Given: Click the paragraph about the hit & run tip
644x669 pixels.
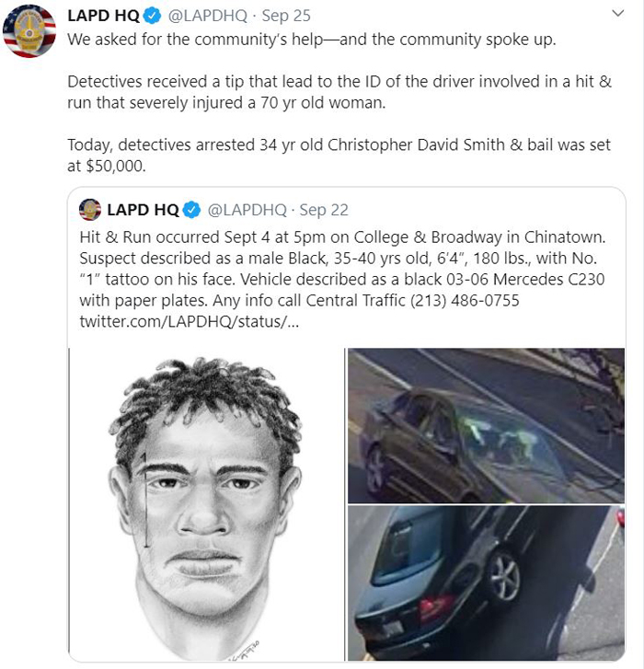Looking at the screenshot, I should tap(339, 92).
